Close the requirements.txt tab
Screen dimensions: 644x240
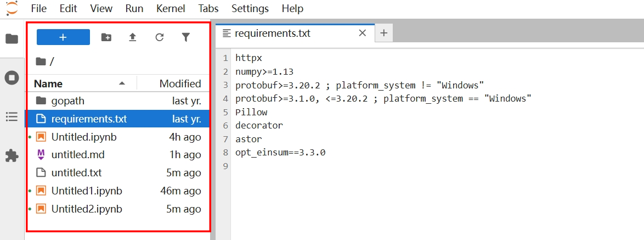click(x=362, y=33)
